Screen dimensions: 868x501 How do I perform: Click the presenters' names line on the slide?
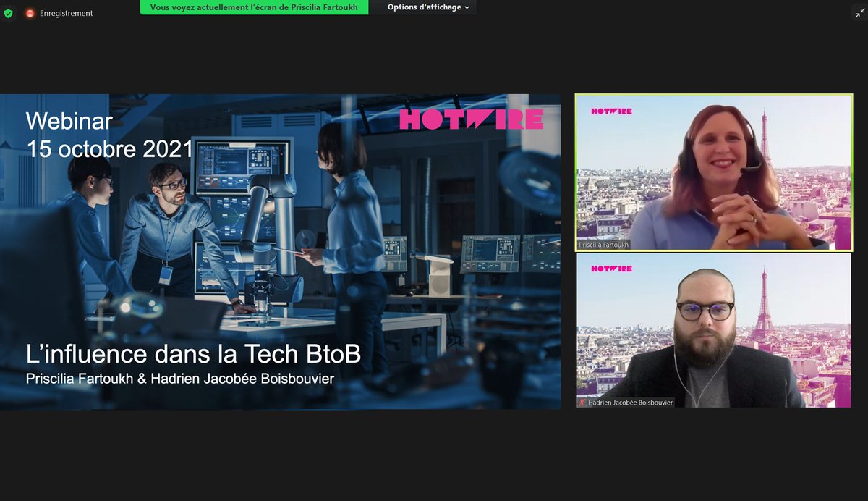pos(180,379)
